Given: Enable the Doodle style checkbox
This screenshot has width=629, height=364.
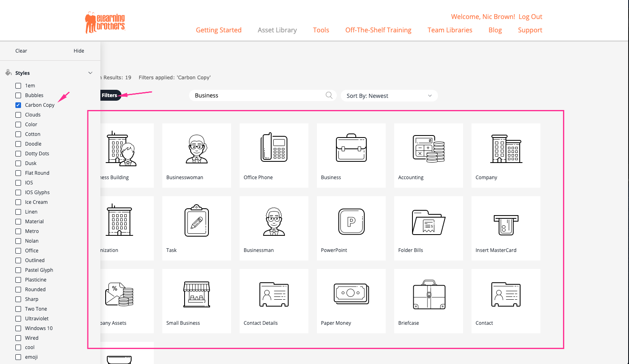Looking at the screenshot, I should pyautogui.click(x=18, y=144).
